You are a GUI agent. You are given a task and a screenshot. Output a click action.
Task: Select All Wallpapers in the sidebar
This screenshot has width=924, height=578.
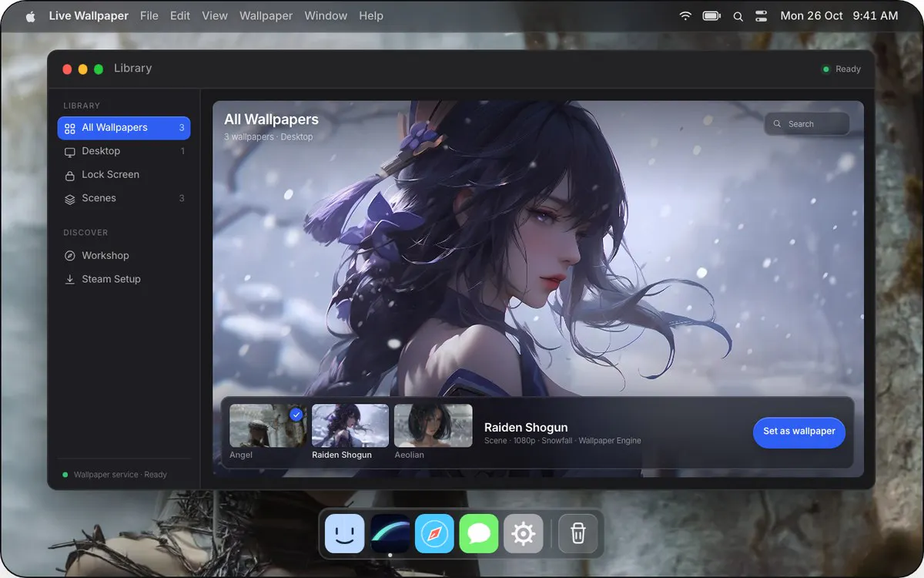(124, 128)
